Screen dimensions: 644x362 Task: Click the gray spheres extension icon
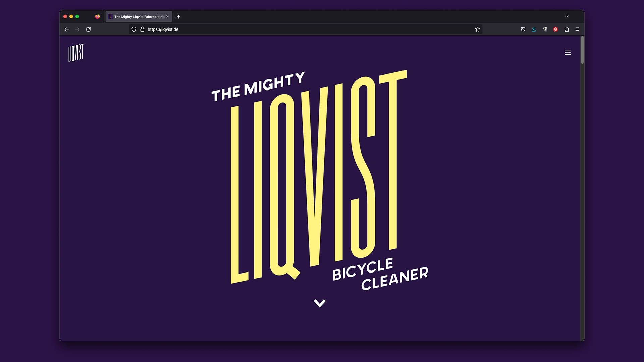(545, 29)
